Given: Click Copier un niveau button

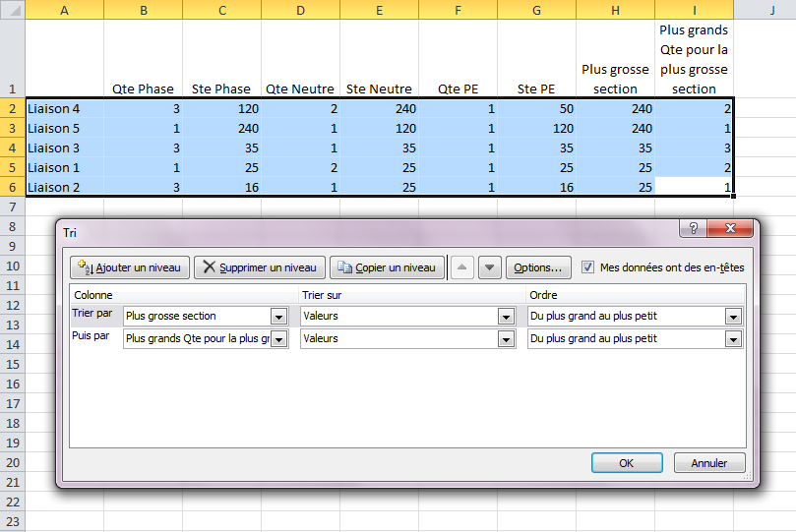Looking at the screenshot, I should 386,267.
